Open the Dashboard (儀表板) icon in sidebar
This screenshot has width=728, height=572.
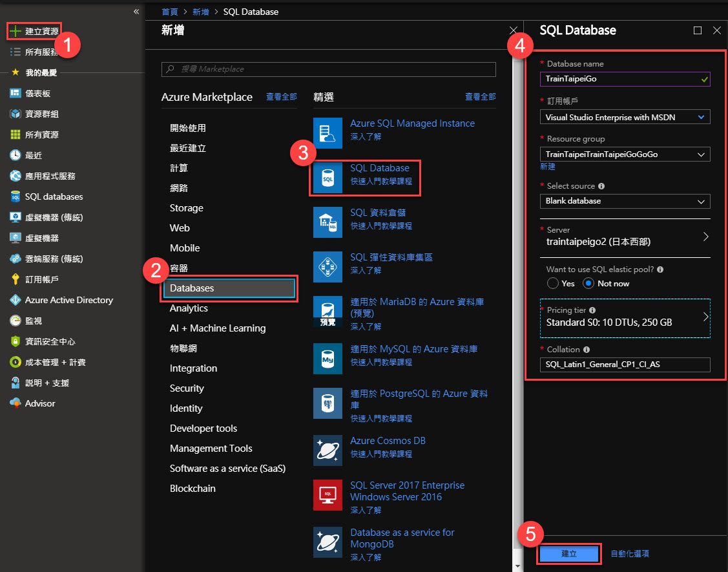pyautogui.click(x=16, y=94)
